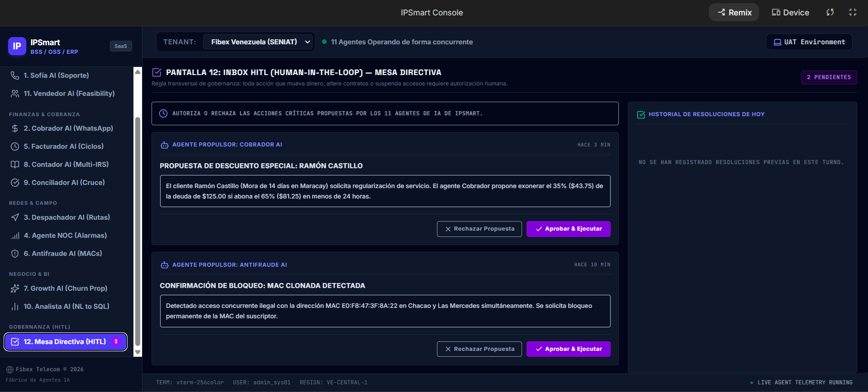The width and height of the screenshot is (868, 392).
Task: Click the Finanzas & Cobranza section header
Action: tap(44, 114)
